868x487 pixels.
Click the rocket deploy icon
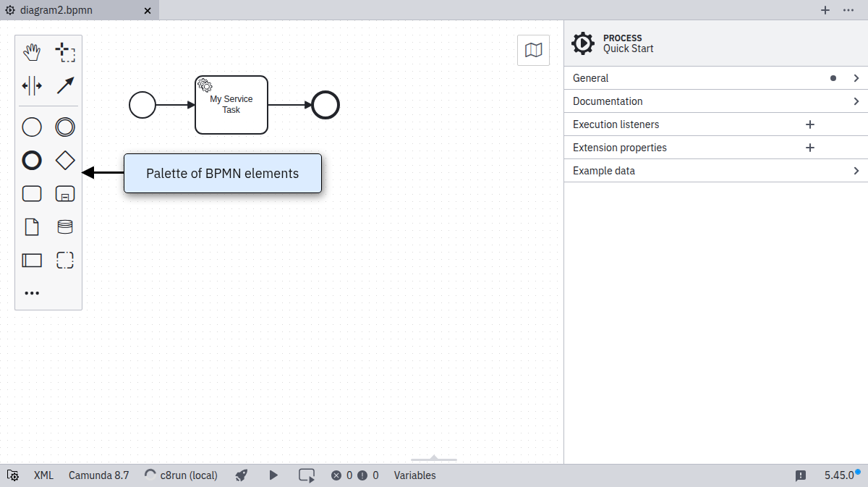(x=242, y=475)
